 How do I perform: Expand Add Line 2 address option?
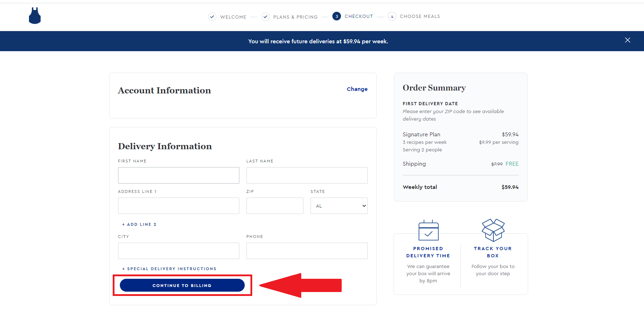(x=139, y=224)
